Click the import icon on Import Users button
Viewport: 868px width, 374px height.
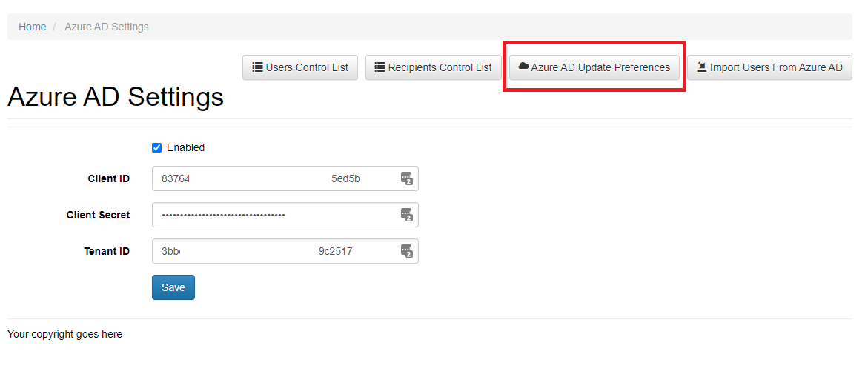pos(701,67)
